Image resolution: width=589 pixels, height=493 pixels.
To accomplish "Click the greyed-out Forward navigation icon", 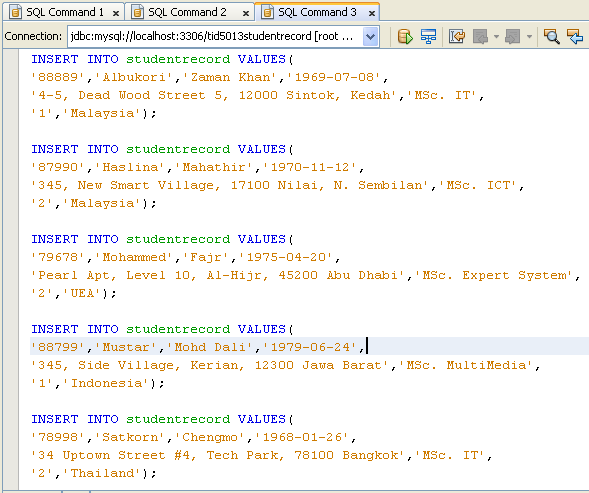I will coord(512,36).
